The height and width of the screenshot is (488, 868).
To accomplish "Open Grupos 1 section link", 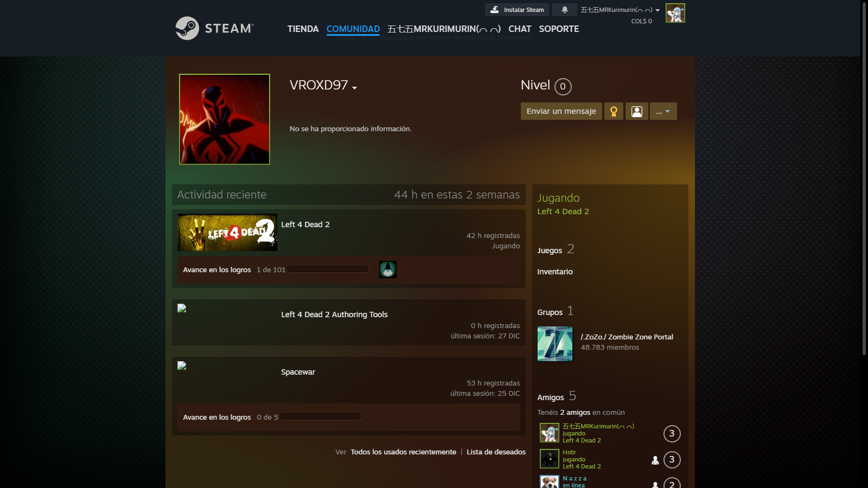I will tap(556, 311).
